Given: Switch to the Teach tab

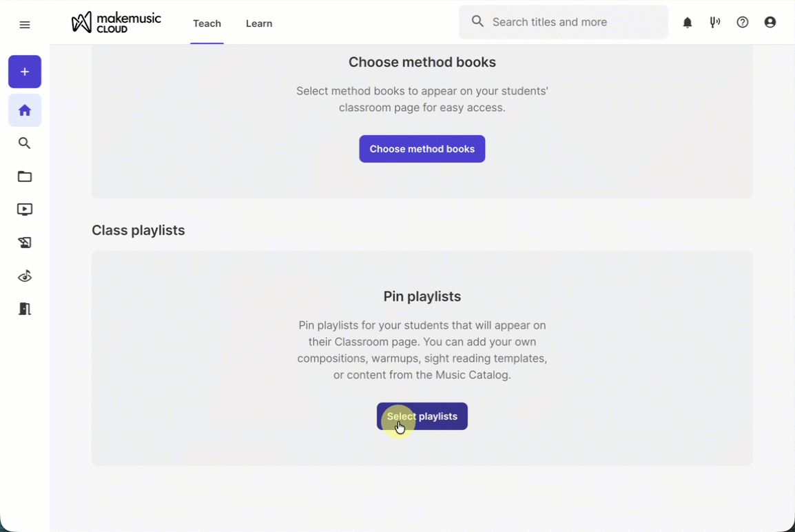Looking at the screenshot, I should (207, 23).
